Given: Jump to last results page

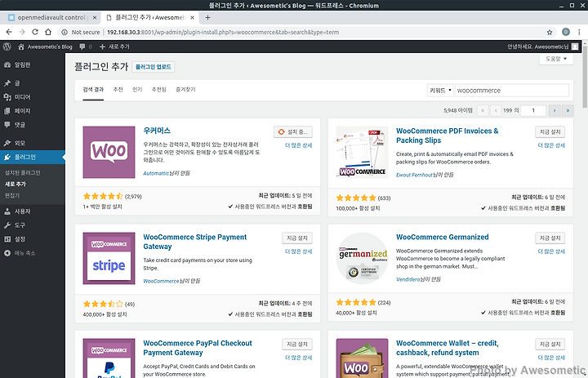Looking at the screenshot, I should point(568,110).
